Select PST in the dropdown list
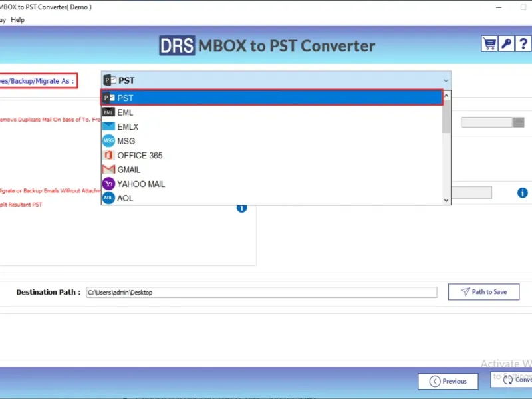The height and width of the screenshot is (399, 532). pyautogui.click(x=272, y=98)
